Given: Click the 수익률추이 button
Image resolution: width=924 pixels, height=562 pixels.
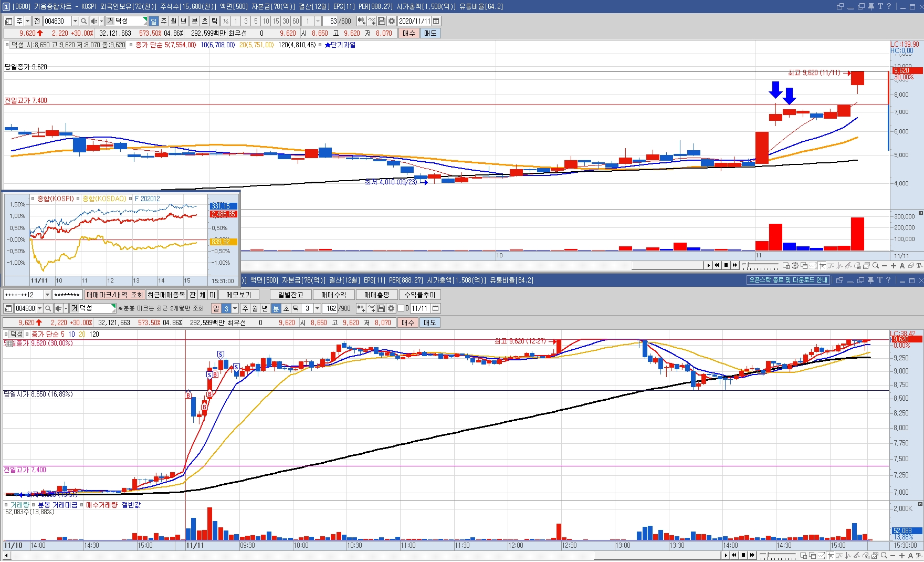Looking at the screenshot, I should pyautogui.click(x=420, y=295).
